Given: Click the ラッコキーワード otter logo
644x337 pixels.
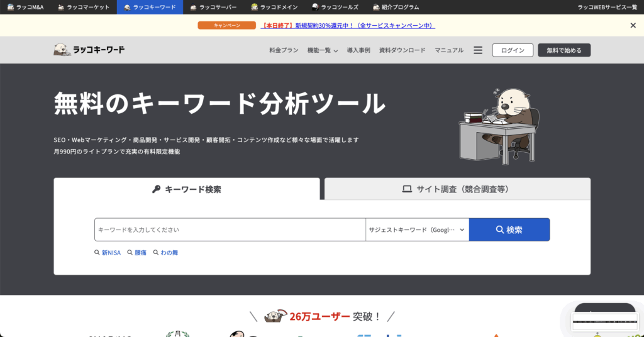Looking at the screenshot, I should pos(89,50).
